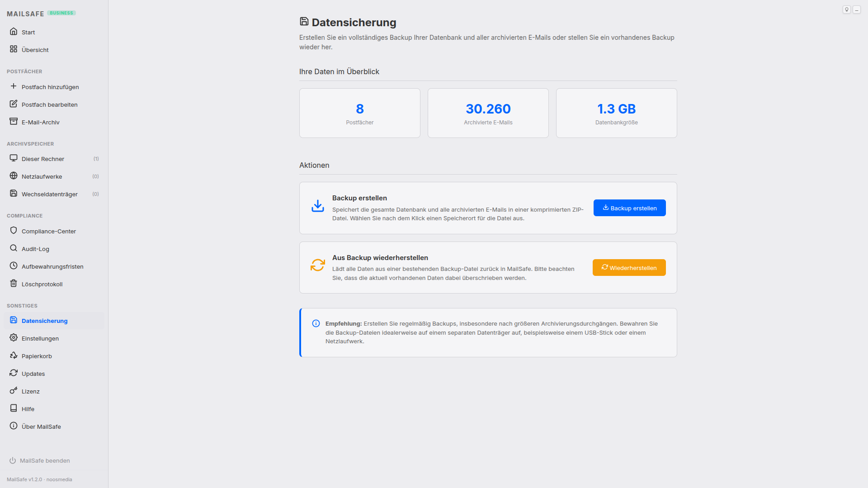The image size is (868, 488).
Task: Select the Archivierte E-Mails statistic card
Action: coord(488,113)
